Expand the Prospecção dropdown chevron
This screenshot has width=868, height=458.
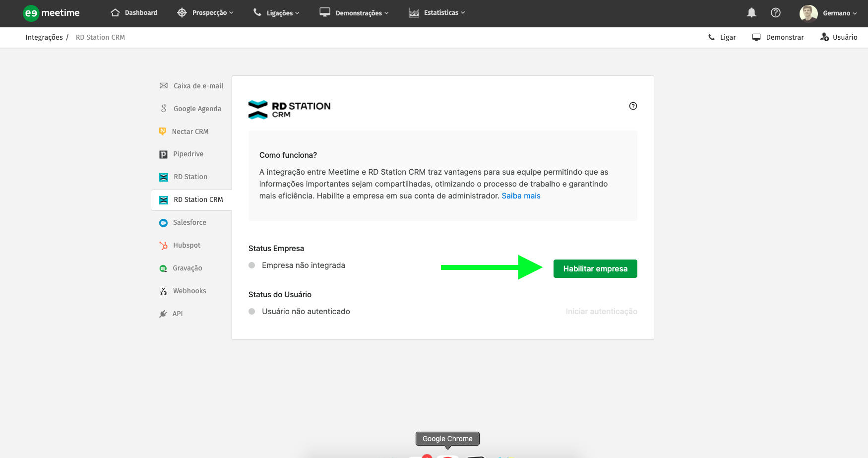coord(231,13)
